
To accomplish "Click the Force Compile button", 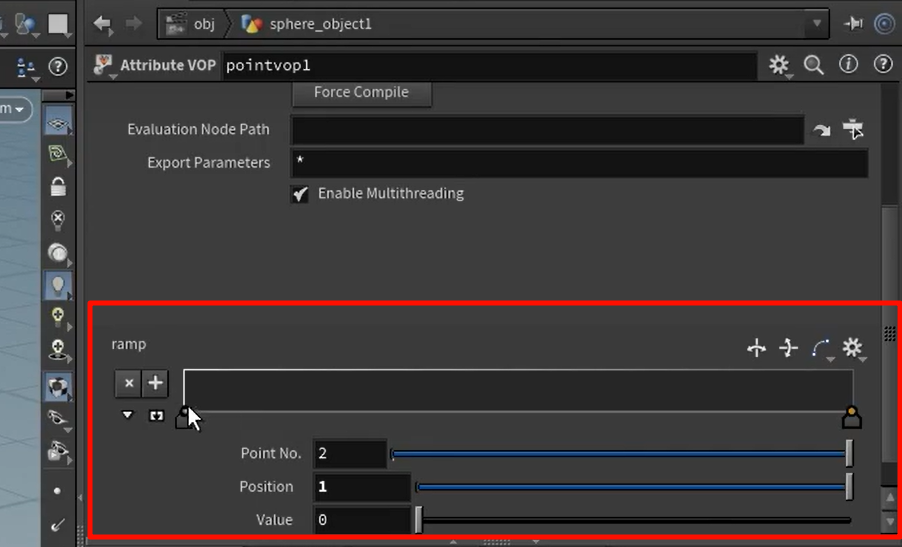I will (361, 93).
